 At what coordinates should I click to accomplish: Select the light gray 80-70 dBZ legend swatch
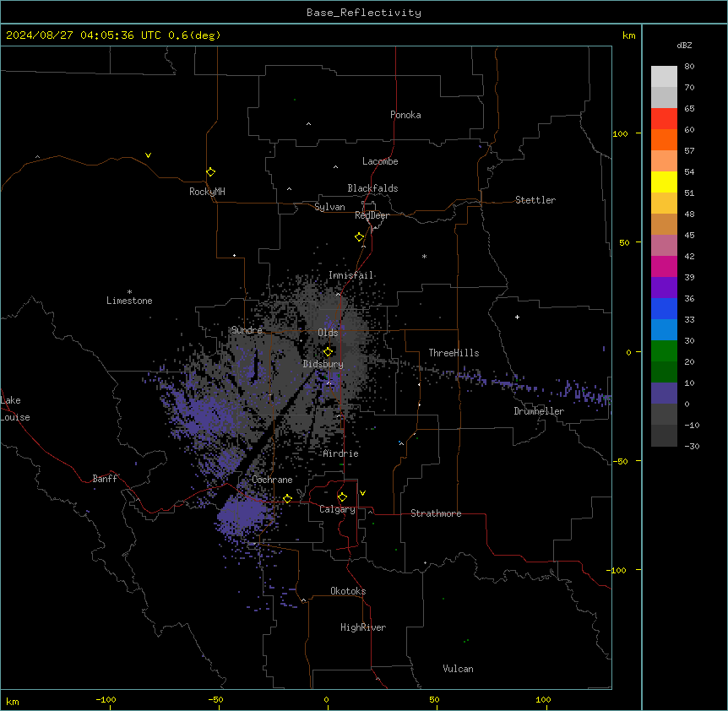click(664, 77)
